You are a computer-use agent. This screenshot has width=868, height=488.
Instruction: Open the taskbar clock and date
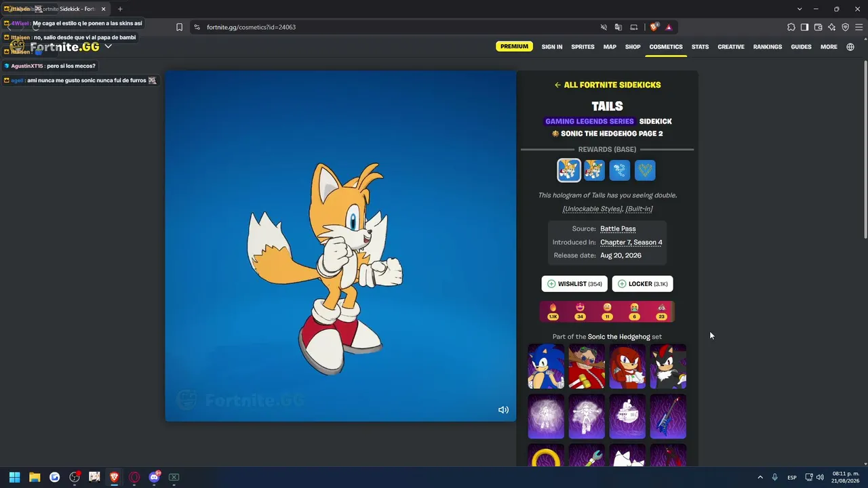846,477
